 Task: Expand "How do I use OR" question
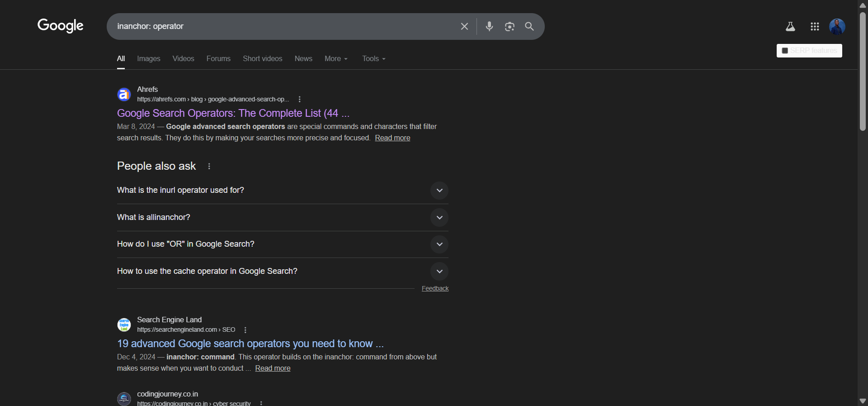point(283,244)
